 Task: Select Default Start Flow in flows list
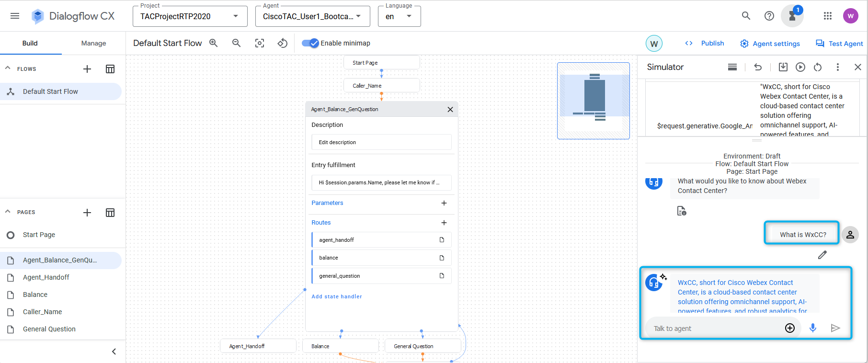(61, 91)
